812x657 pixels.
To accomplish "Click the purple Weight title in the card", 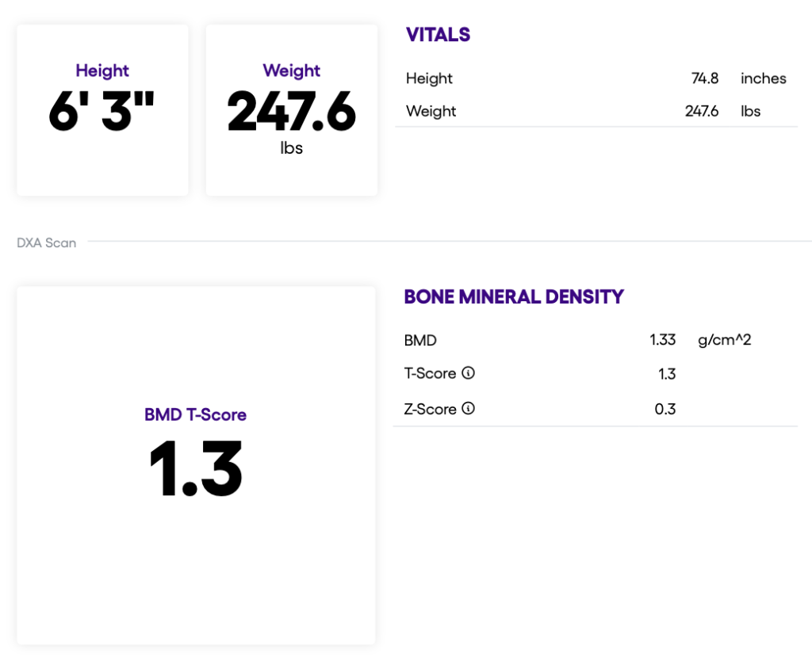I will pos(291,71).
